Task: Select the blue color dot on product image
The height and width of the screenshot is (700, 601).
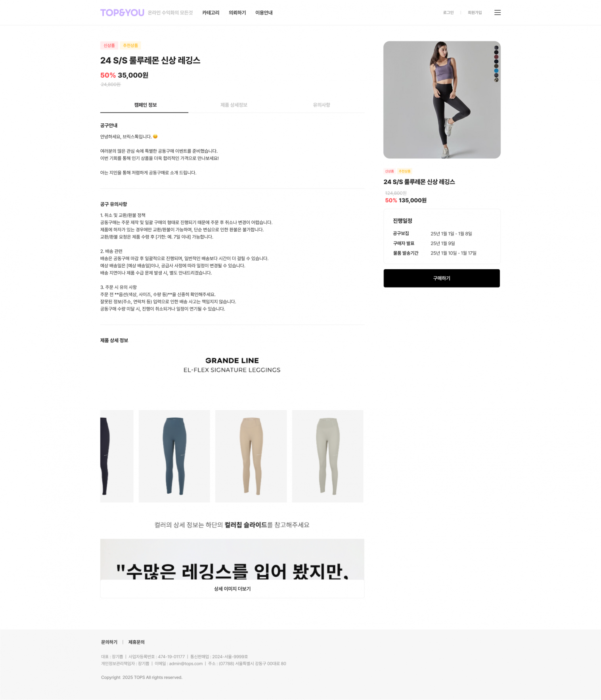Action: click(496, 71)
